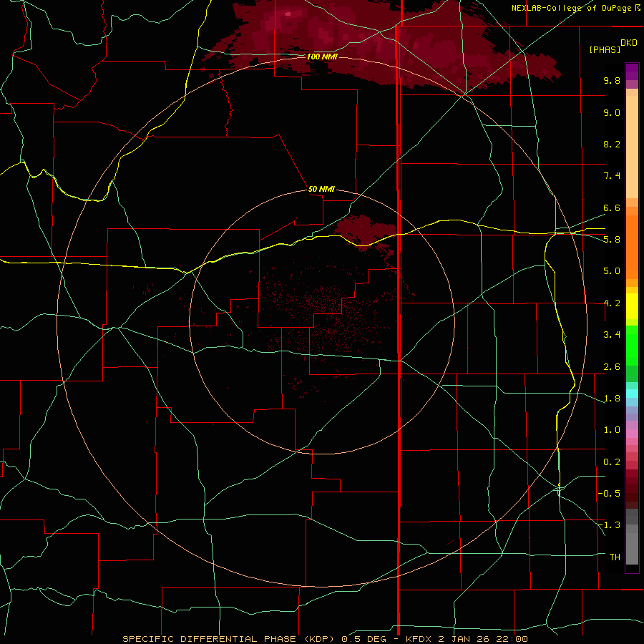Viewport: 644px width, 644px height.
Task: Select the -0.5 scale value
Action: (609, 493)
